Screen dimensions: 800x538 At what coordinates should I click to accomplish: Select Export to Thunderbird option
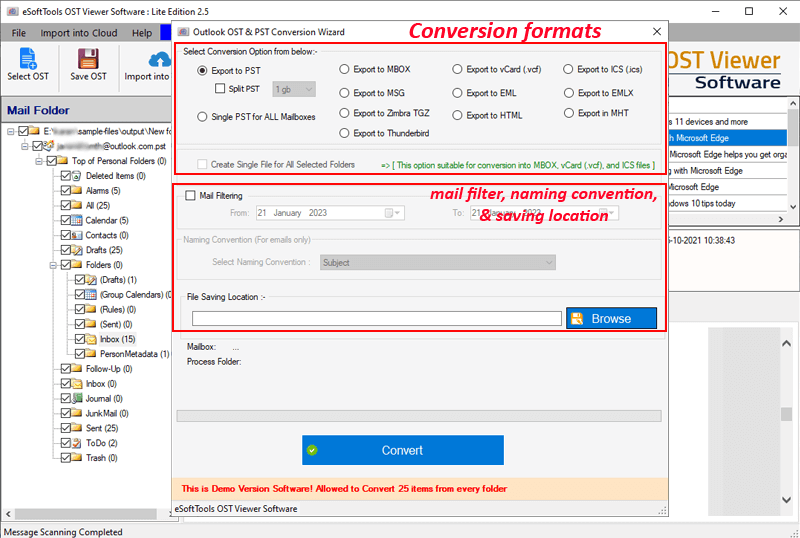click(344, 133)
